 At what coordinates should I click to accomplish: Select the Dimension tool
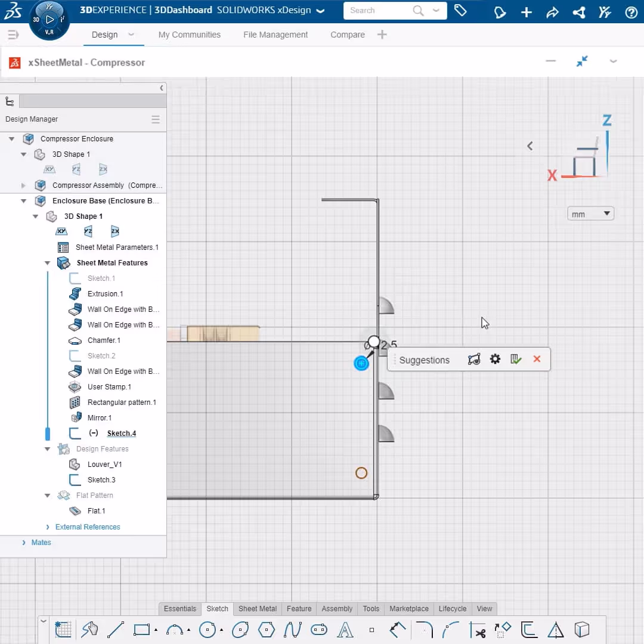(x=397, y=629)
